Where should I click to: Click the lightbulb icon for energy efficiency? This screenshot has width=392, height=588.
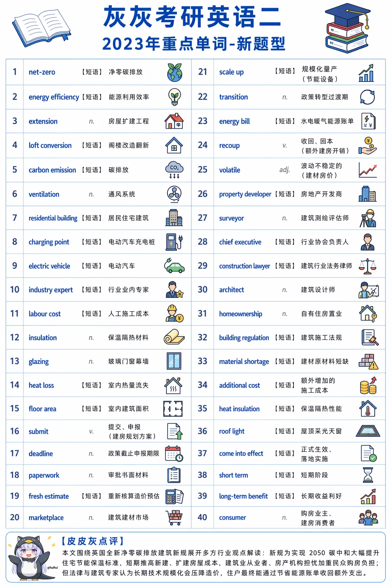175,97
